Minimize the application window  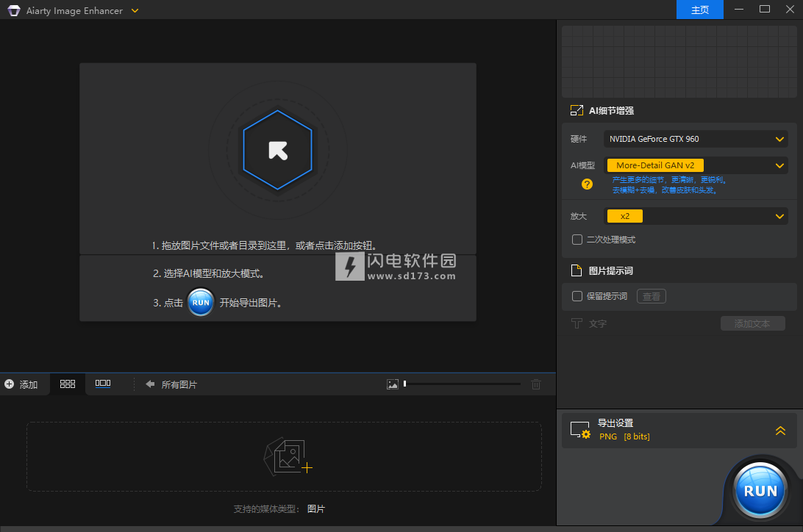pyautogui.click(x=738, y=10)
